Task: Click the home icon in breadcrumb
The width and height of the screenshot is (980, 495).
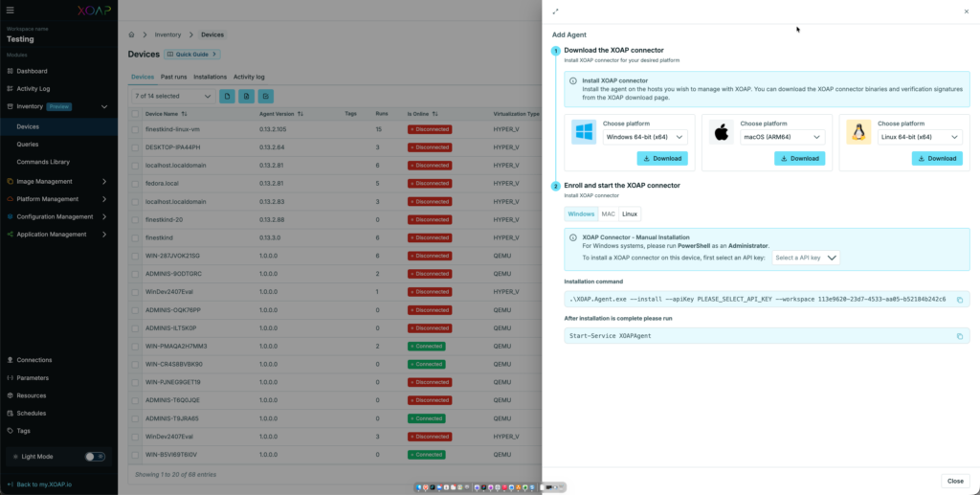Action: click(x=132, y=34)
